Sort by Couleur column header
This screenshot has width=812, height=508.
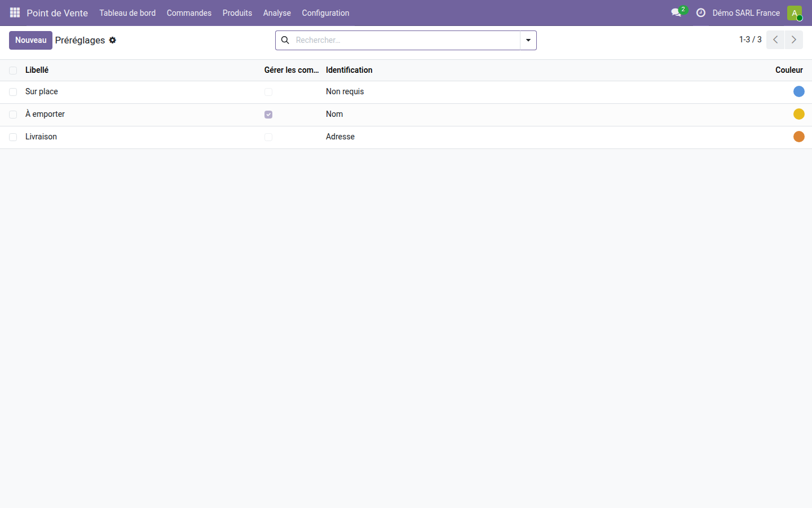tap(789, 70)
